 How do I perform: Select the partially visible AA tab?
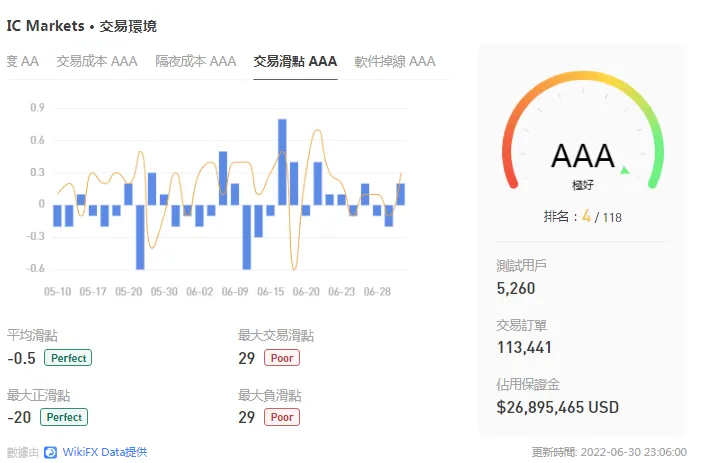coord(23,61)
